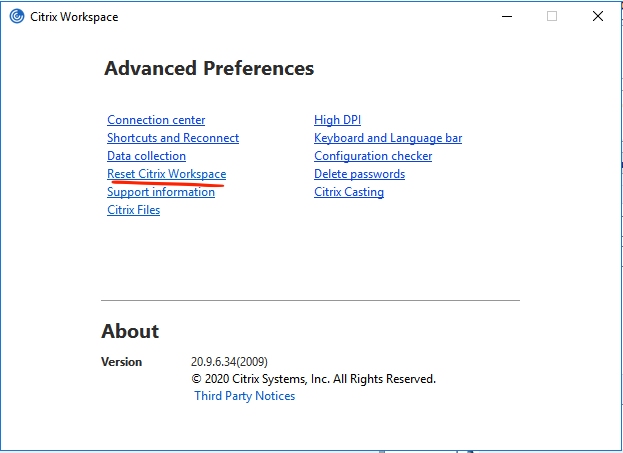Open the Citrix Casting link
Image resolution: width=623 pixels, height=453 pixels.
coord(348,192)
